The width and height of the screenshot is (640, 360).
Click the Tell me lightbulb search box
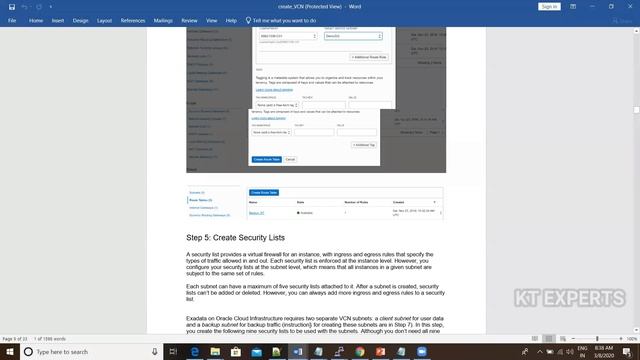pyautogui.click(x=281, y=20)
